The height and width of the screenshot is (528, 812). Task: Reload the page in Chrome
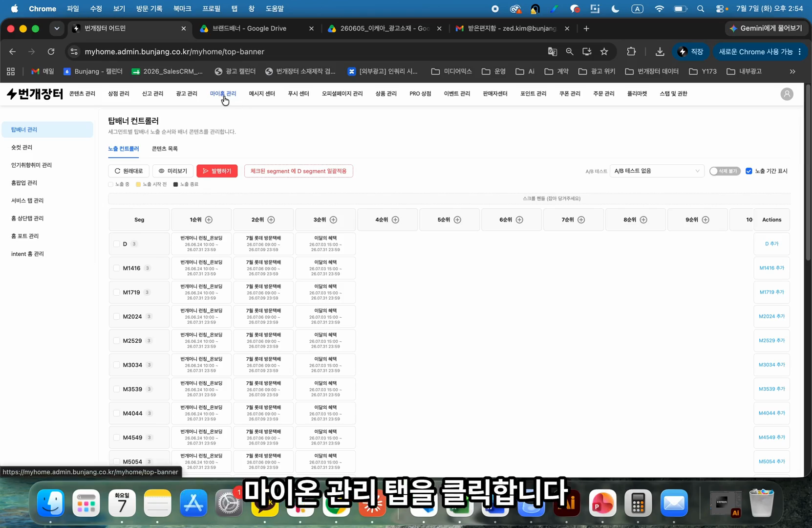tap(51, 51)
